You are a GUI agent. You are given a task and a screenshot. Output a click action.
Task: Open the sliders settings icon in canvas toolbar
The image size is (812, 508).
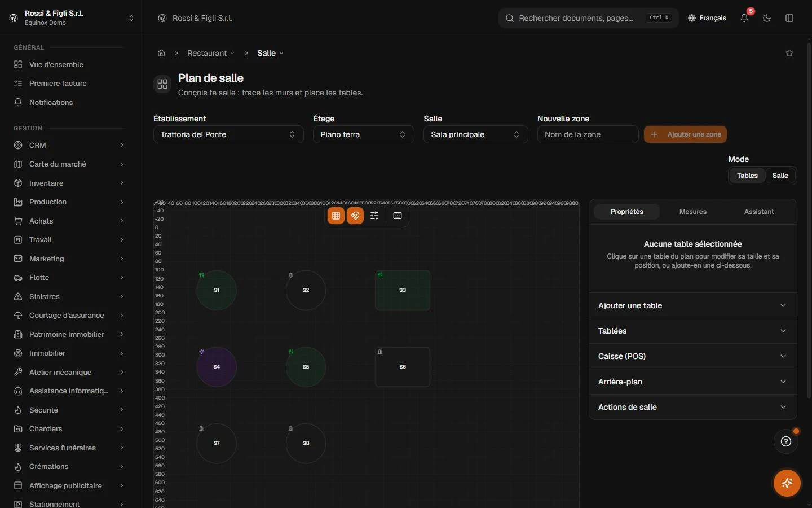coord(374,216)
